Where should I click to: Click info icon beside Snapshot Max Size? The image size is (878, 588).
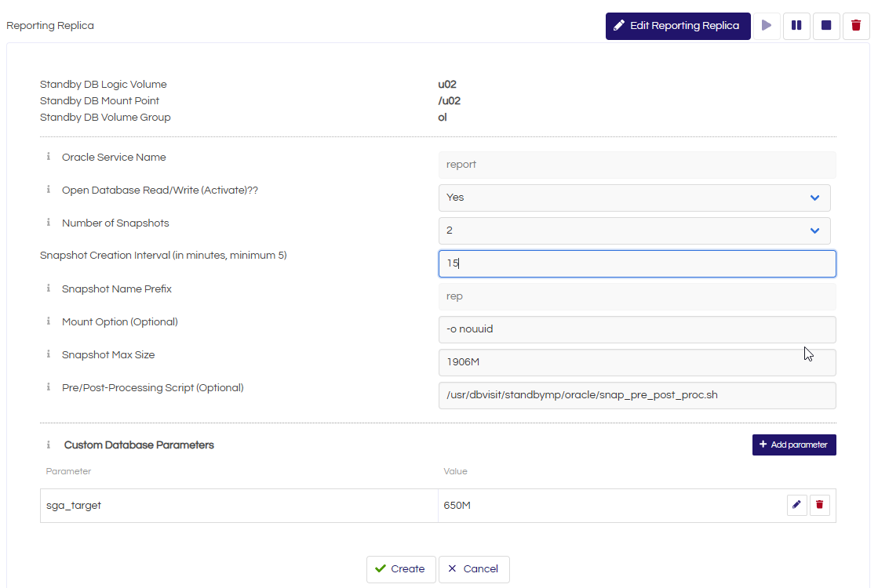pyautogui.click(x=48, y=354)
